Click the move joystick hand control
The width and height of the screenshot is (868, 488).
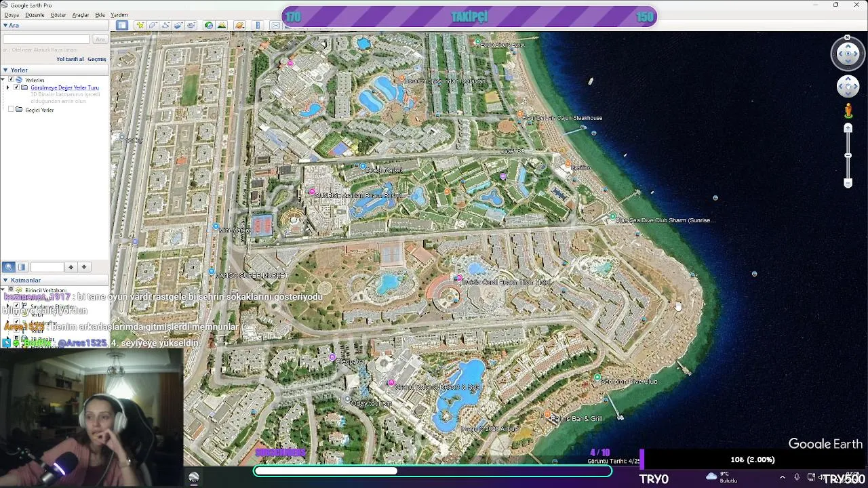(848, 86)
